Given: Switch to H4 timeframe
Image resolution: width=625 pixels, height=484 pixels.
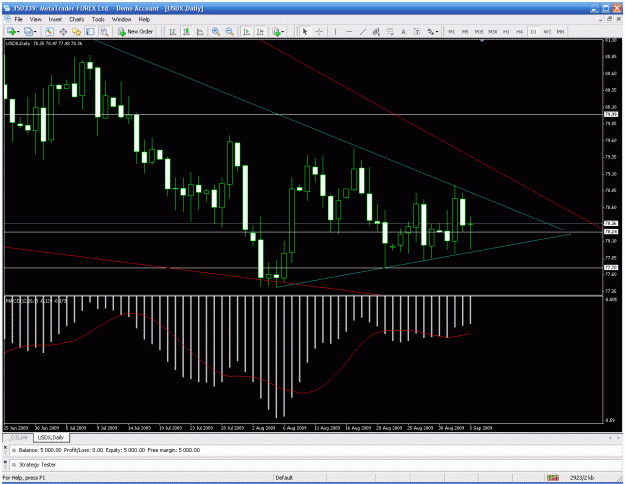Looking at the screenshot, I should point(520,31).
